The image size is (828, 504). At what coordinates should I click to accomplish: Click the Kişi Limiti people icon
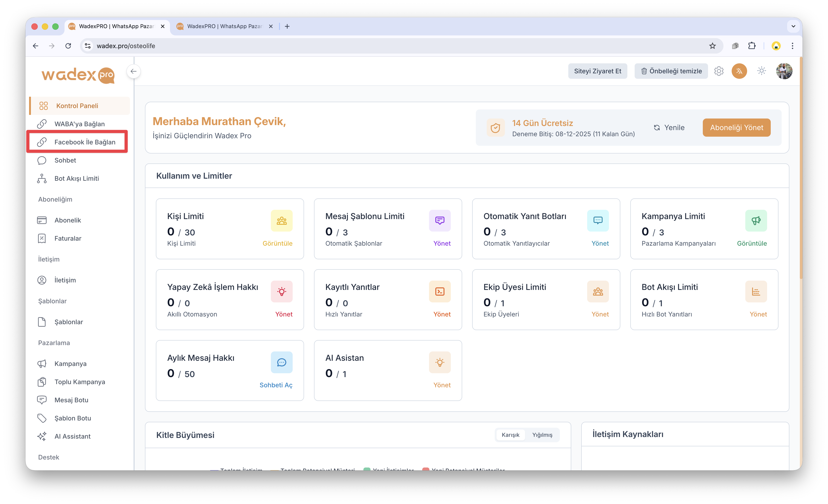click(281, 221)
